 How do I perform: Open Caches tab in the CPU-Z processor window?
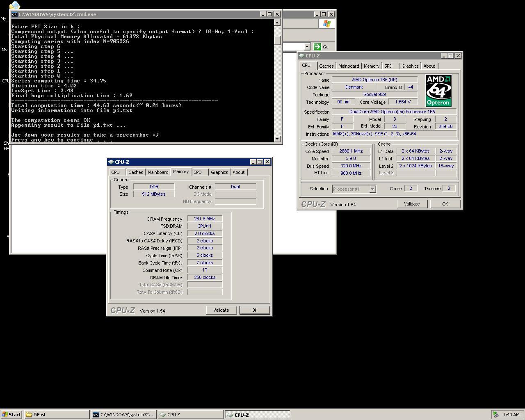tap(326, 66)
